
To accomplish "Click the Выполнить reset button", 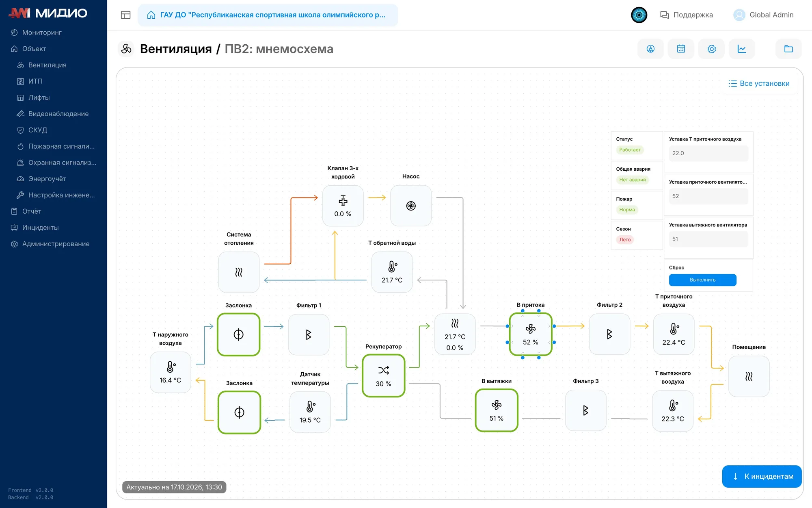I will [702, 280].
